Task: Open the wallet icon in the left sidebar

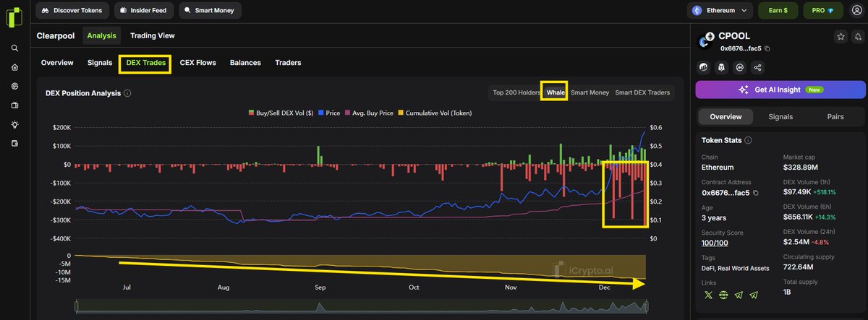Action: [x=14, y=144]
